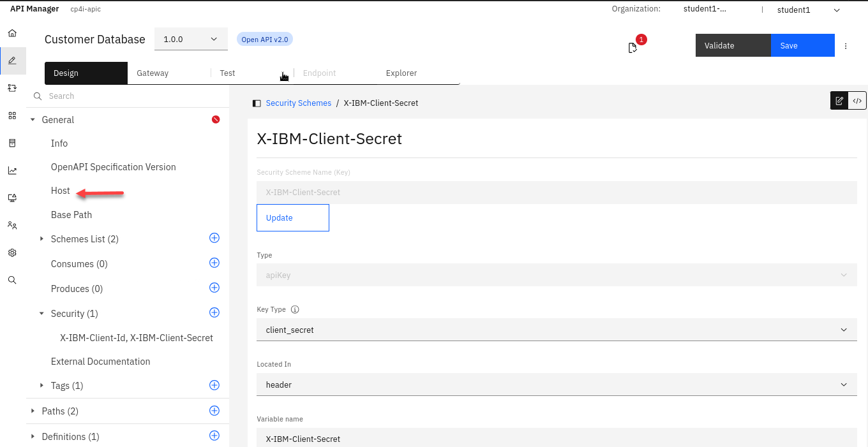
Task: Open the API version 1.0.0 dropdown
Action: point(191,40)
